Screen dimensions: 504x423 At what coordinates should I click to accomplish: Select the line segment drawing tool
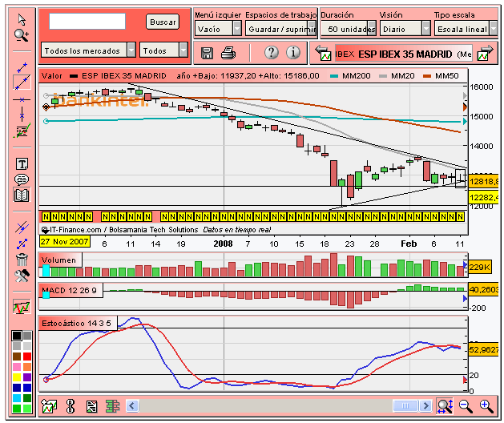pyautogui.click(x=22, y=67)
